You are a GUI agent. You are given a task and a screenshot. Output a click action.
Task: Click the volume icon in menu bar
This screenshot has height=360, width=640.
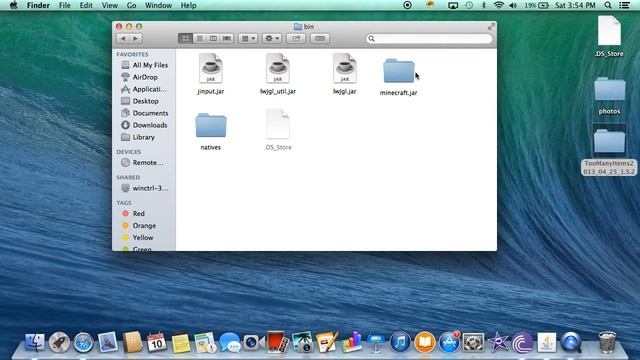(x=513, y=5)
